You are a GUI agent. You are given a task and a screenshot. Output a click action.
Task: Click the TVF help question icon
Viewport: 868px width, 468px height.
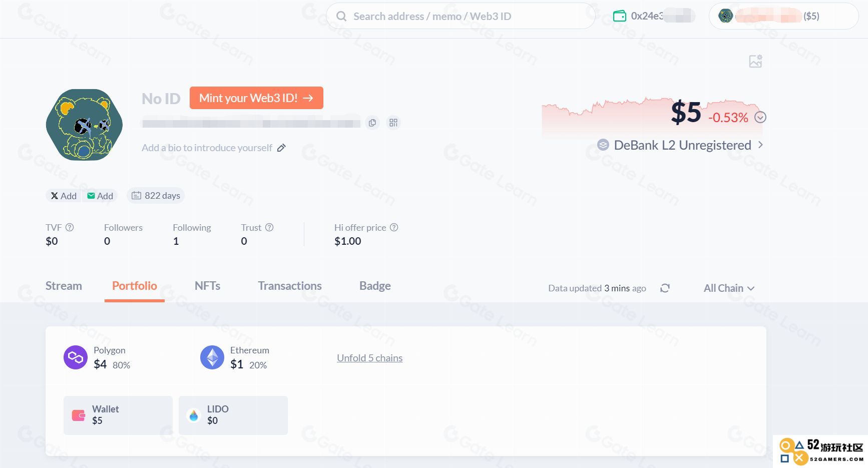[70, 227]
